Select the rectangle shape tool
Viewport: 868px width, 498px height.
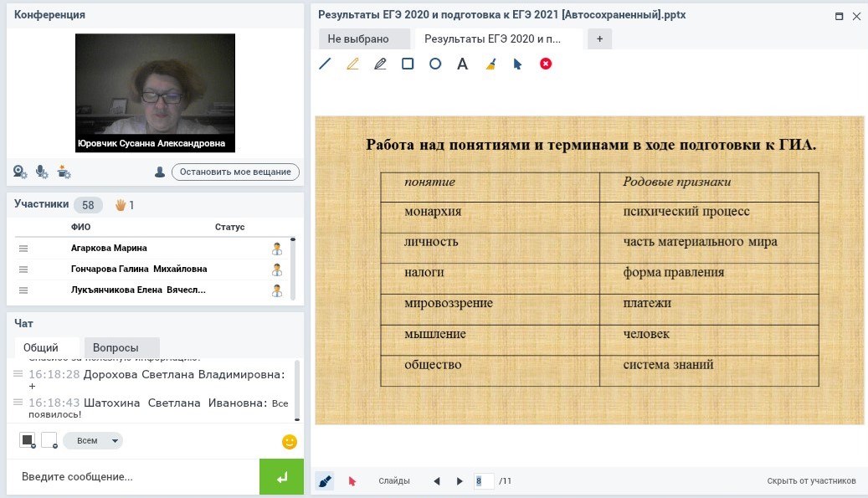tap(408, 64)
